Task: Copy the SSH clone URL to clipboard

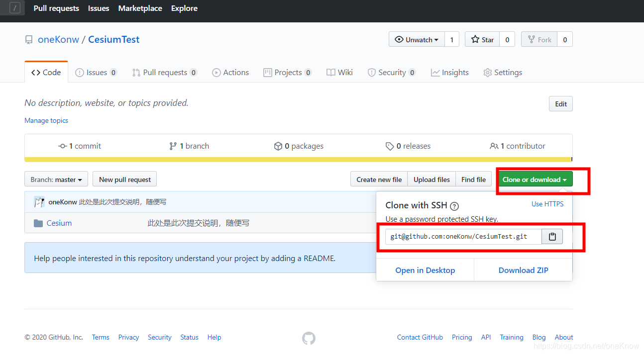Action: [x=552, y=237]
